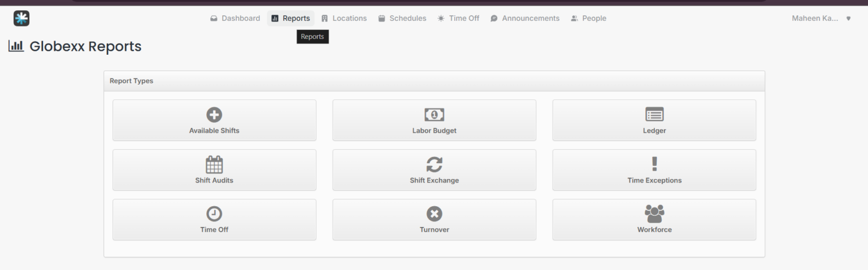Open the Labor Budget money icon
Screen dimensions: 868x270
434,115
